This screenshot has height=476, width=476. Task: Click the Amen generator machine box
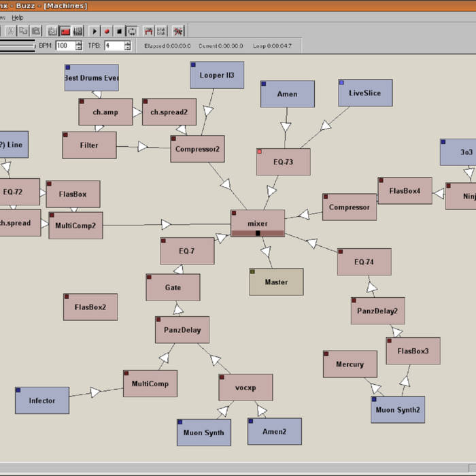pos(287,94)
